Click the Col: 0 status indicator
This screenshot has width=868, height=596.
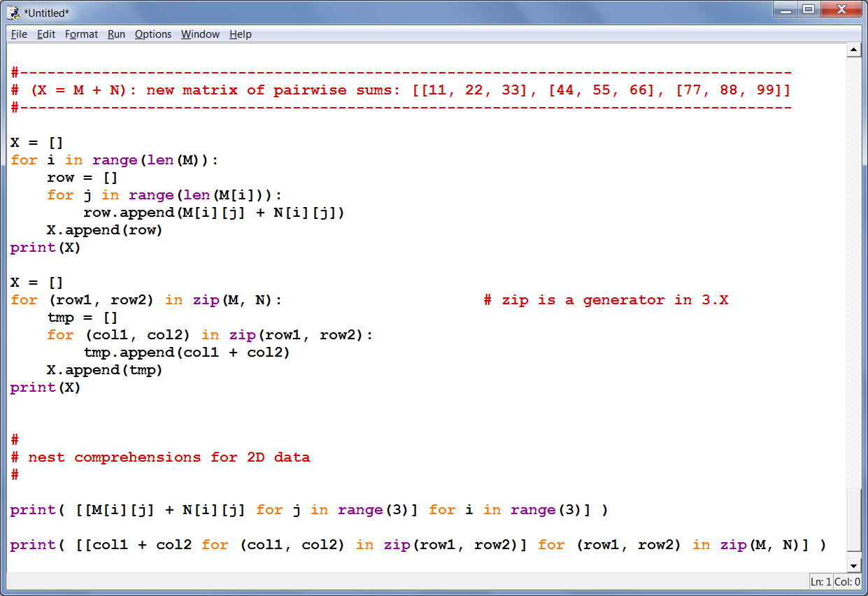(x=848, y=582)
